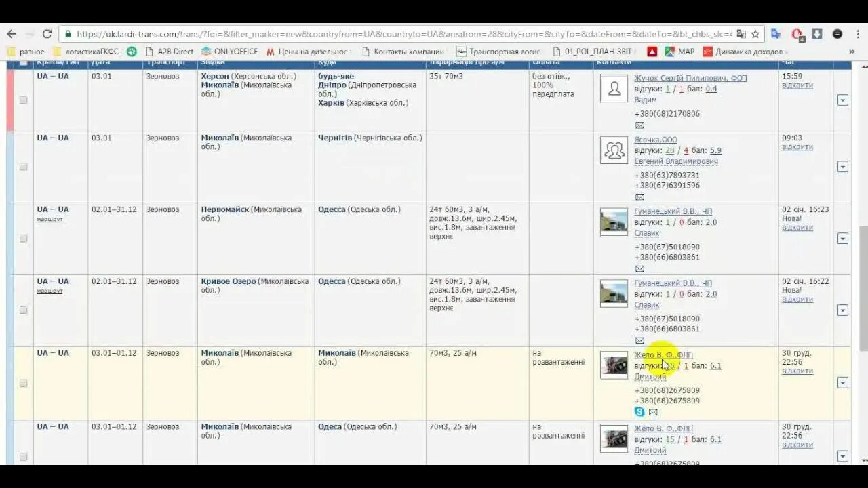868x488 pixels.
Task: Tick checkbox for Херсон row
Action: pos(23,100)
